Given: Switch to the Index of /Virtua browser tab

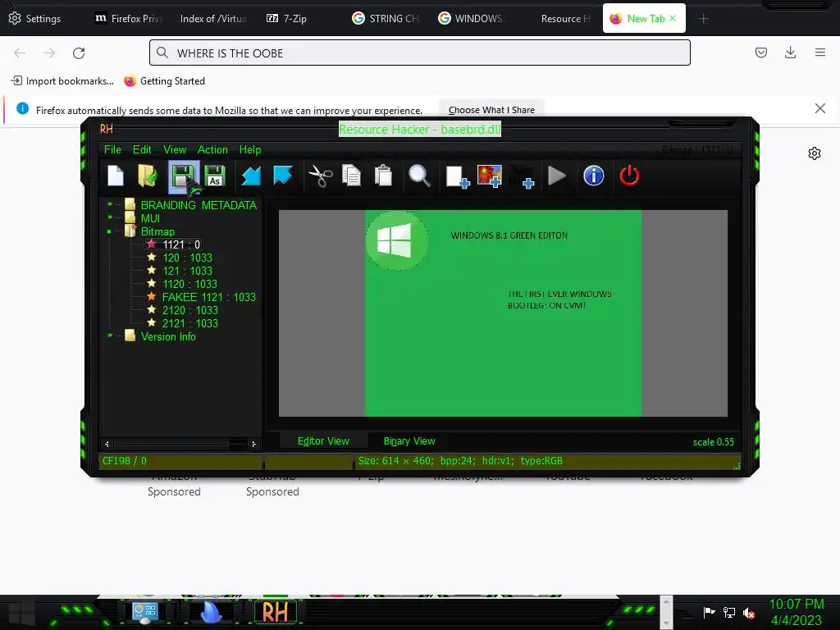Looking at the screenshot, I should (213, 18).
